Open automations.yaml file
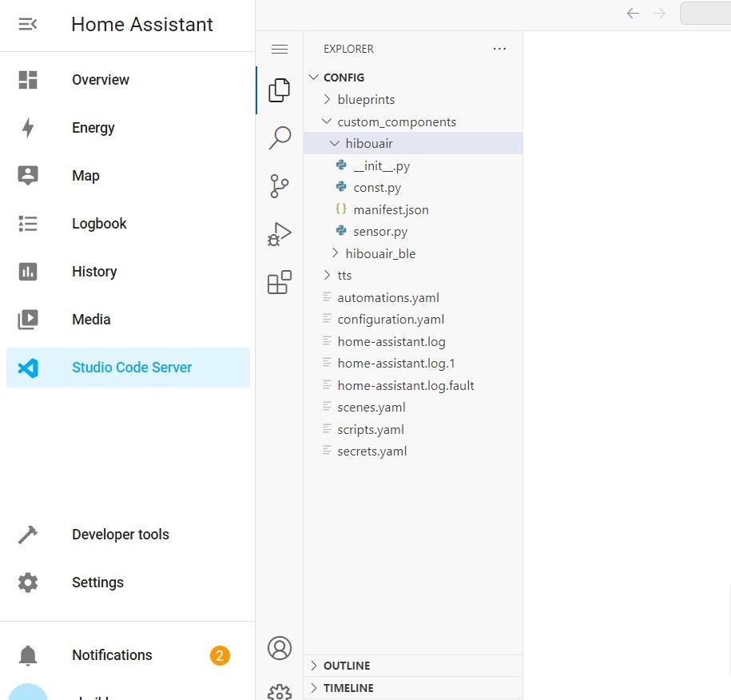731x700 pixels. (x=413, y=297)
